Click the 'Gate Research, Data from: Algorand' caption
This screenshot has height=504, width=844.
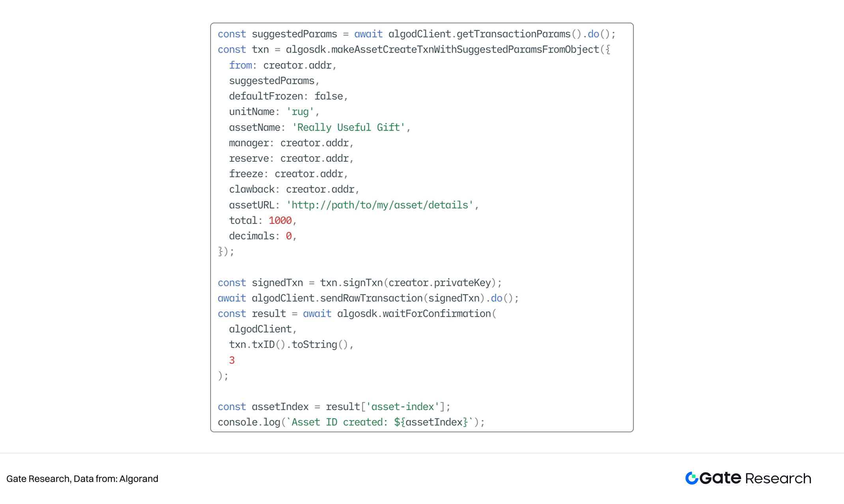(82, 479)
